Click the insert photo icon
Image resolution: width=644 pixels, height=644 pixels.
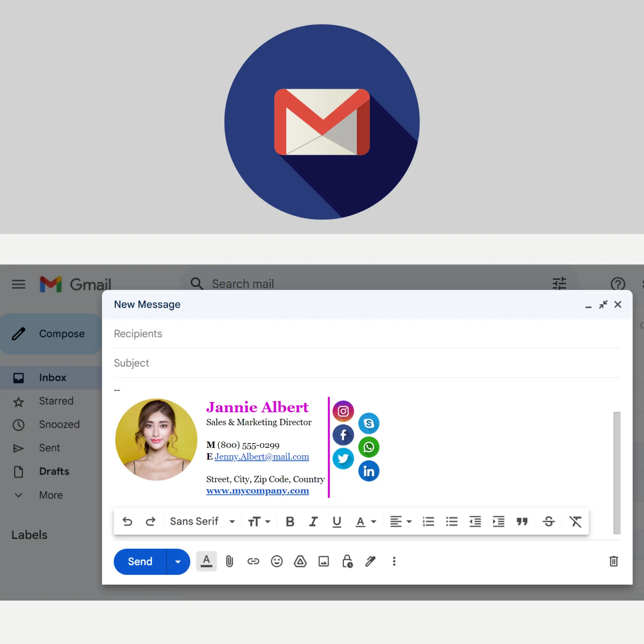click(x=324, y=561)
